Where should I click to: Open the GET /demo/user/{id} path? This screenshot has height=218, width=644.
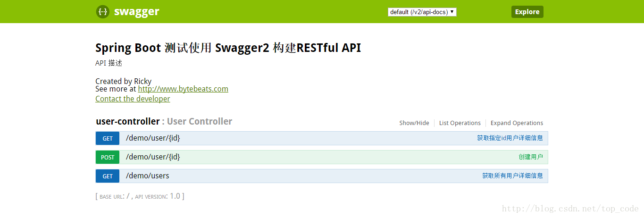153,138
